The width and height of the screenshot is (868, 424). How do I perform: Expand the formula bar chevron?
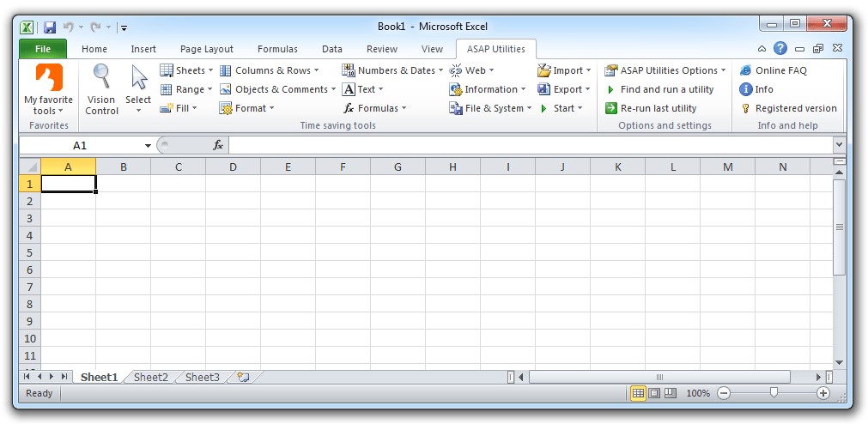pos(839,145)
